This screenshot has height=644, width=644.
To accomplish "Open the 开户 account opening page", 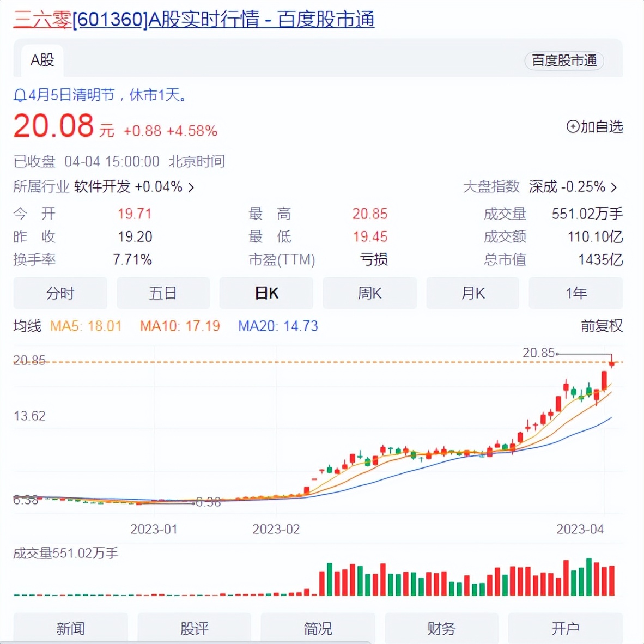I will tap(564, 629).
